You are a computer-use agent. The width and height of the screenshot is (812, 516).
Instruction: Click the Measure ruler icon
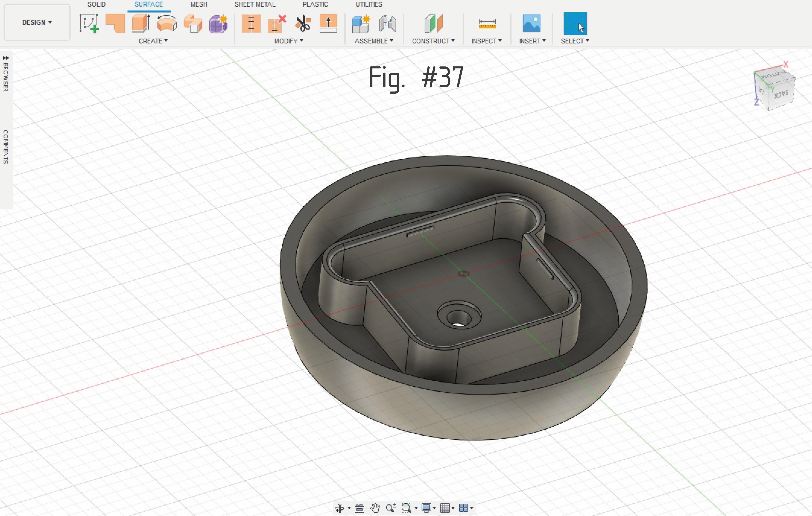(487, 24)
